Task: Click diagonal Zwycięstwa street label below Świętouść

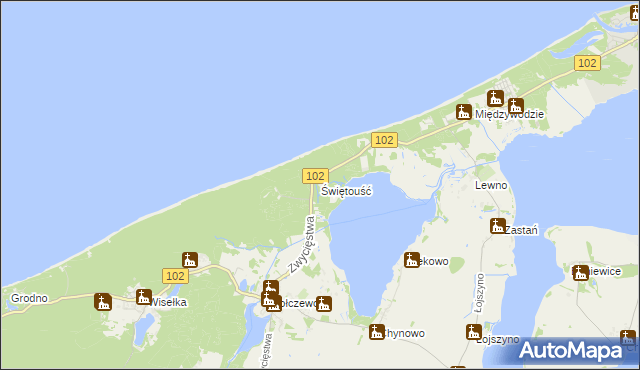Action: tap(302, 244)
